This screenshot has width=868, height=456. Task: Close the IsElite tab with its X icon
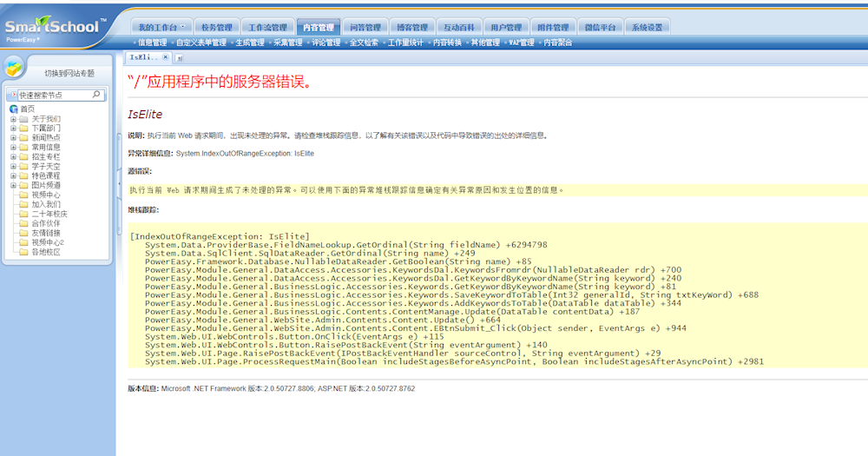pyautogui.click(x=166, y=57)
